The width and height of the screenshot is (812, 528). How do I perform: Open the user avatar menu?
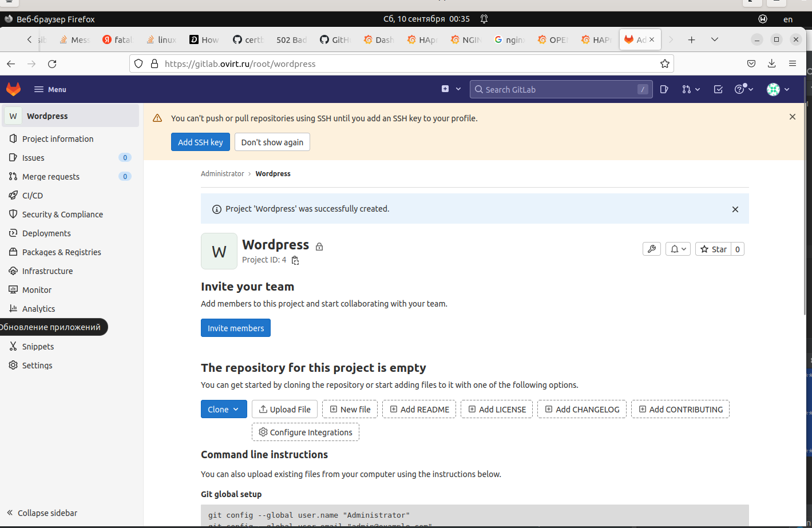pyautogui.click(x=778, y=89)
